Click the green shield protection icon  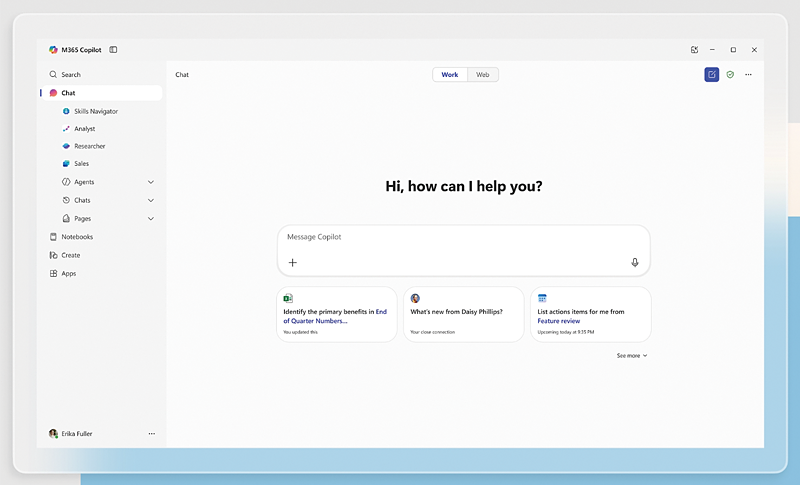[730, 75]
